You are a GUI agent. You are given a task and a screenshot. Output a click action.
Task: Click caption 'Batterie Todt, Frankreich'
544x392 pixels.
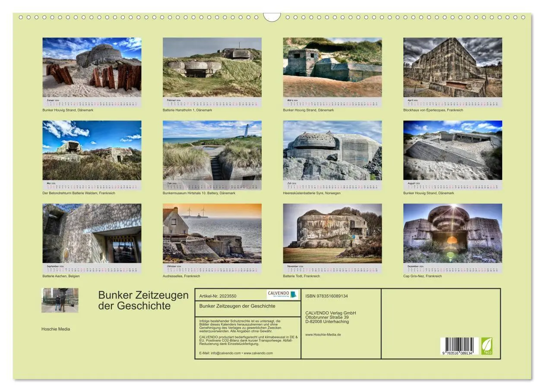(x=302, y=276)
